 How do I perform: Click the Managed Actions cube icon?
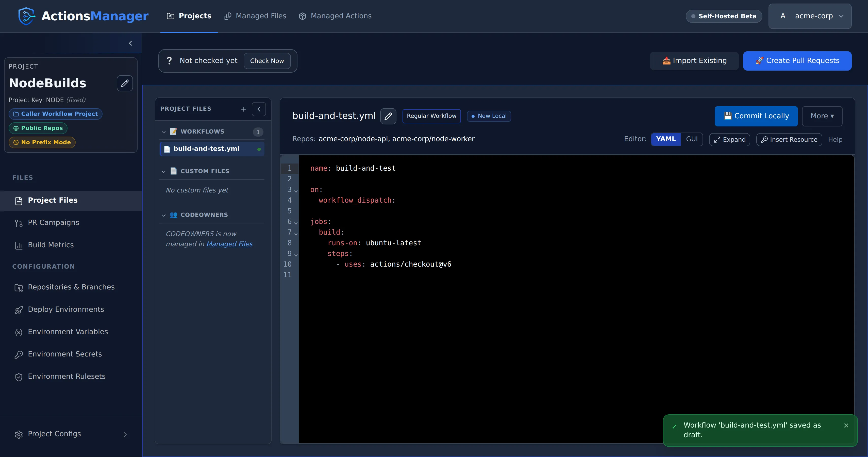coord(302,16)
